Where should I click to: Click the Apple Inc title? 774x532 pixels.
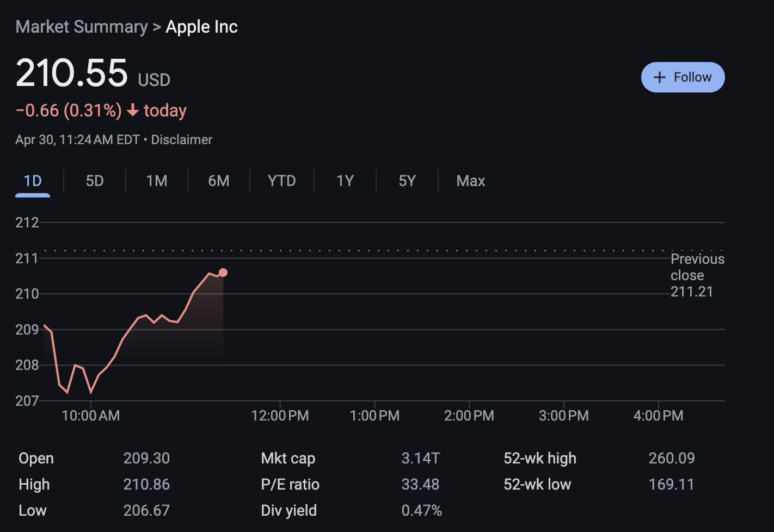(x=202, y=27)
